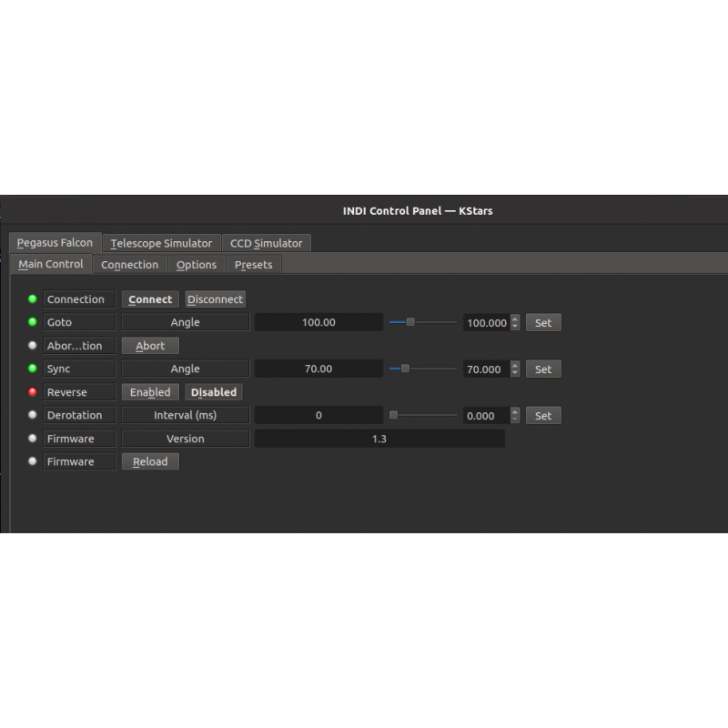Viewport: 728px width, 728px height.
Task: Decrease the Derotation interval with the down arrow
Action: point(515,419)
